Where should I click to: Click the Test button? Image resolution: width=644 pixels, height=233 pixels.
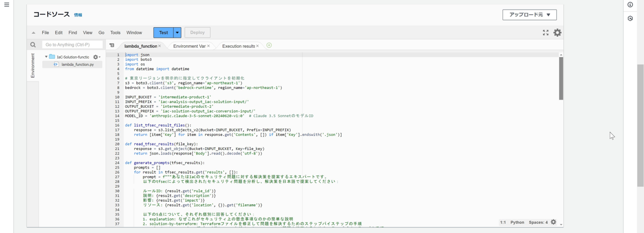point(164,33)
